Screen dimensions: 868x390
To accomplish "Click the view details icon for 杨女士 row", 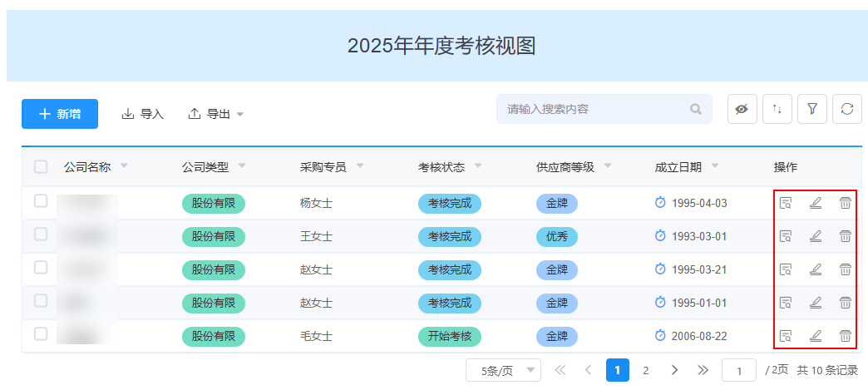I will [786, 203].
